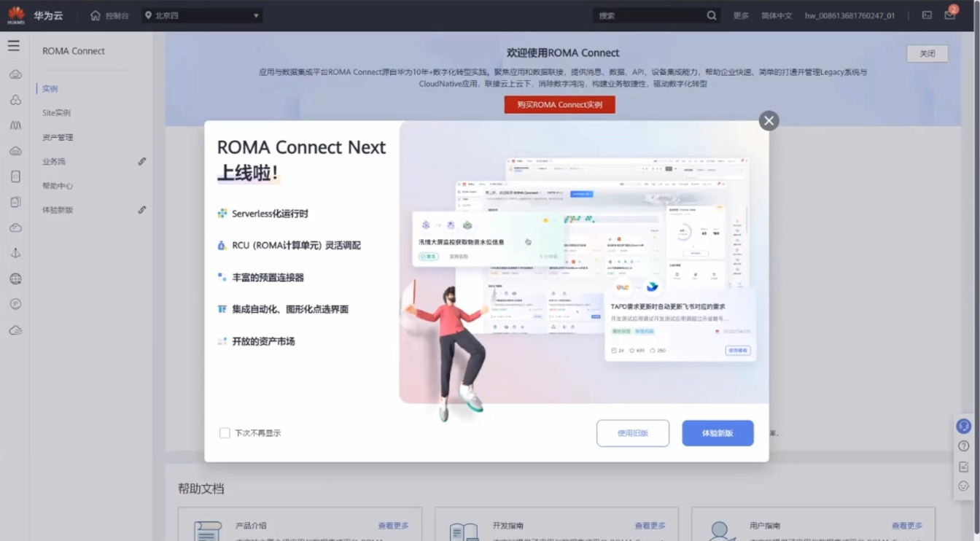Image resolution: width=980 pixels, height=541 pixels.
Task: Click the location pin icon beside 北京四
Action: (148, 15)
